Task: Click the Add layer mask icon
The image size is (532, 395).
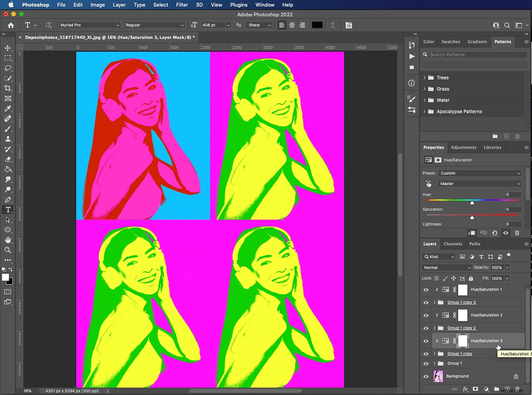Action: 475,389
